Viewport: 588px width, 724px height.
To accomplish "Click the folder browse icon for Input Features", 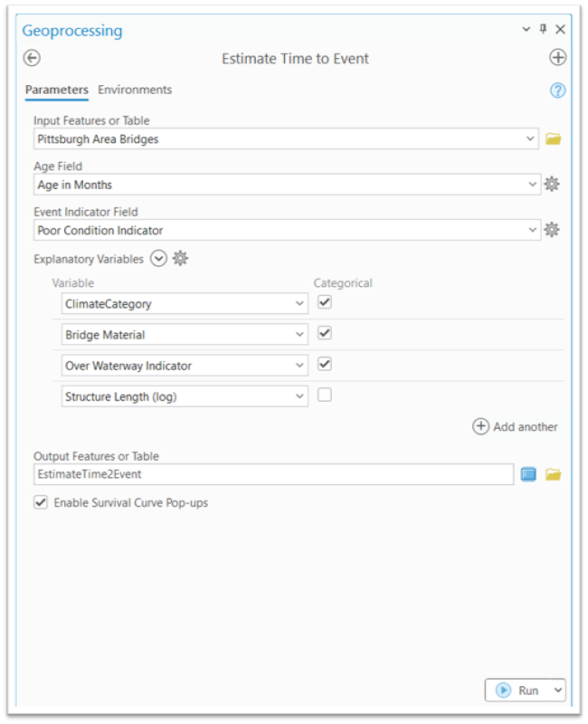I will coord(555,138).
